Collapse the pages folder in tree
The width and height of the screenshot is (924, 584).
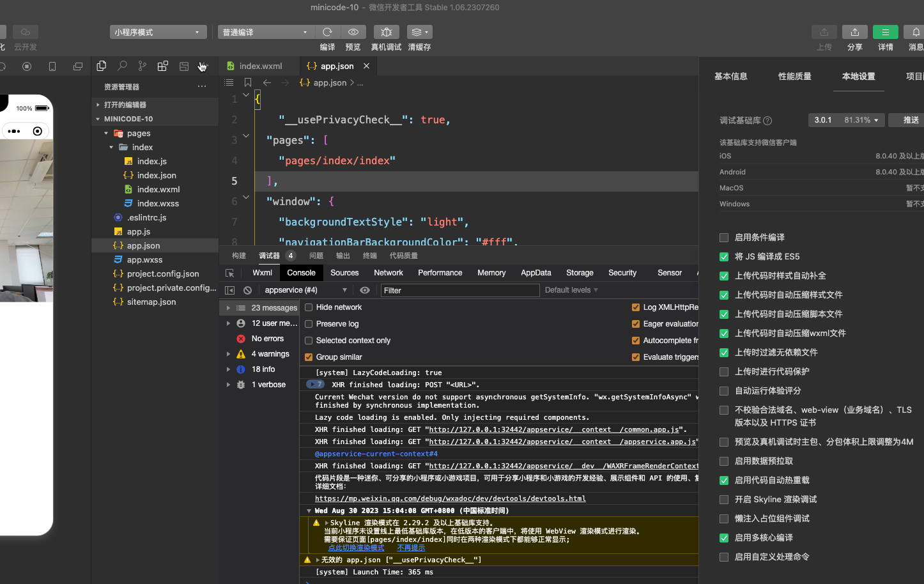106,134
